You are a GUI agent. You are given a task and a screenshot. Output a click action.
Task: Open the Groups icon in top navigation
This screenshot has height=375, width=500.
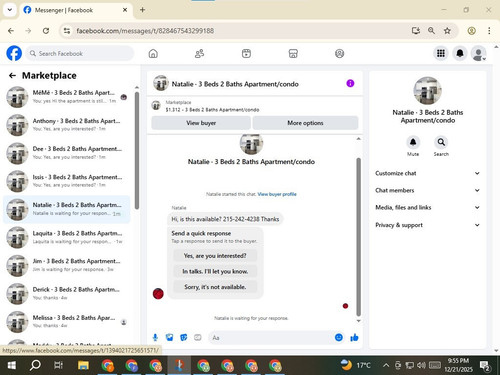pyautogui.click(x=339, y=53)
